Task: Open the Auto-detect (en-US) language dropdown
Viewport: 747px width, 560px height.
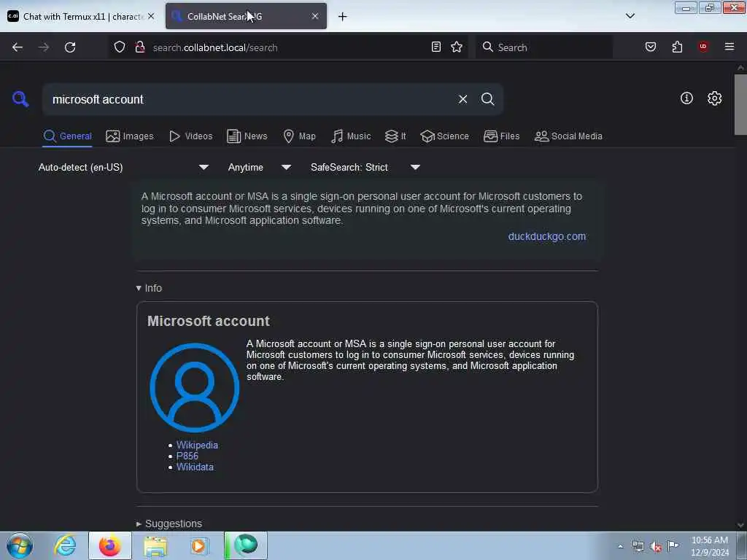Action: click(x=123, y=168)
